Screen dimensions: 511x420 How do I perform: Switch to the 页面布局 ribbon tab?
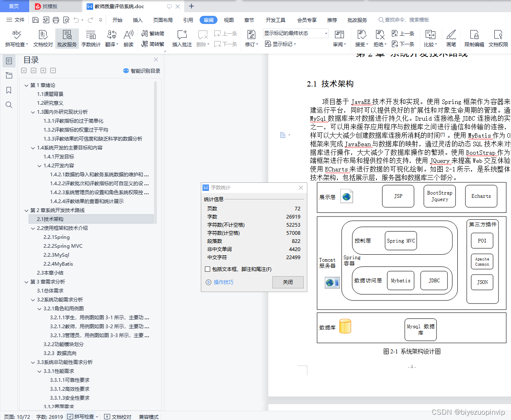click(x=163, y=20)
